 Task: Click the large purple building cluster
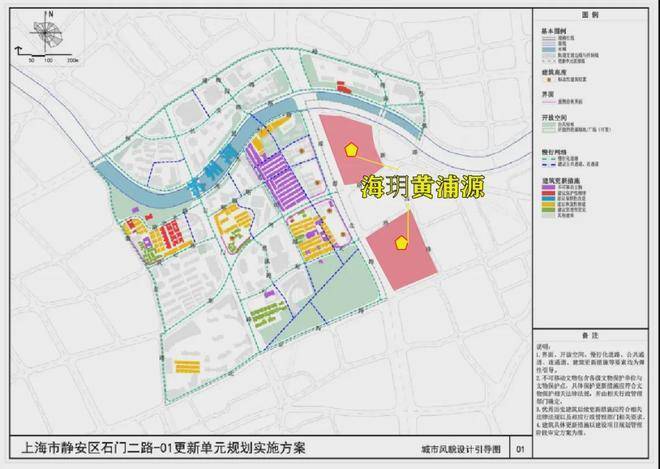(x=278, y=177)
